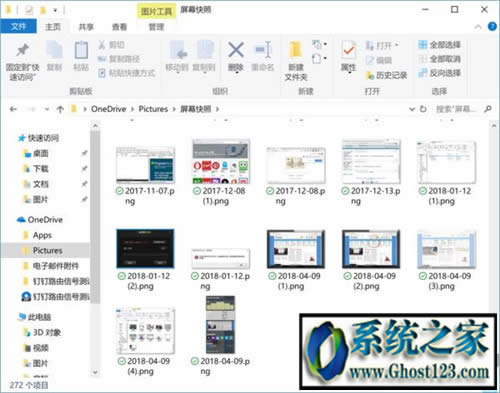Click OneDrive in the address path
The height and width of the screenshot is (393, 500).
109,109
